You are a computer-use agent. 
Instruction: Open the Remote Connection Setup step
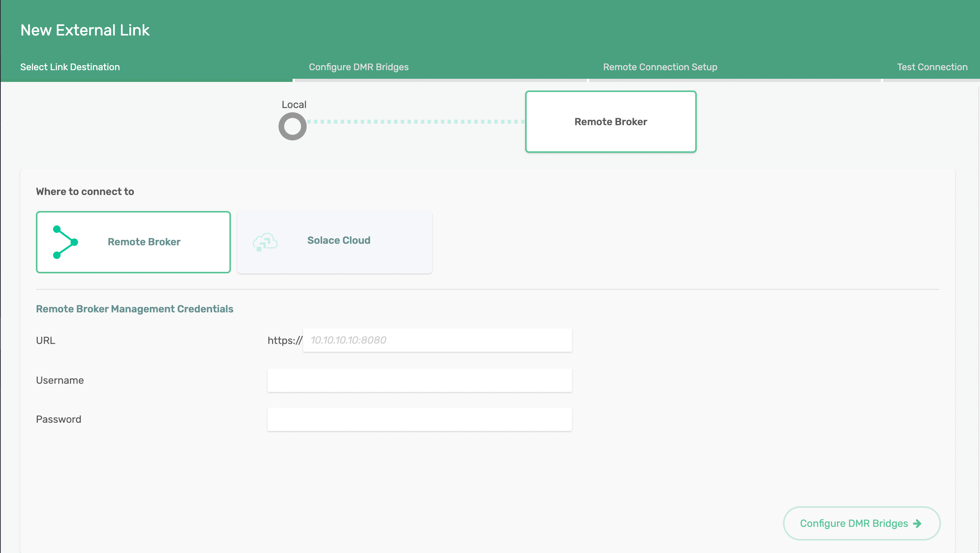click(x=660, y=67)
